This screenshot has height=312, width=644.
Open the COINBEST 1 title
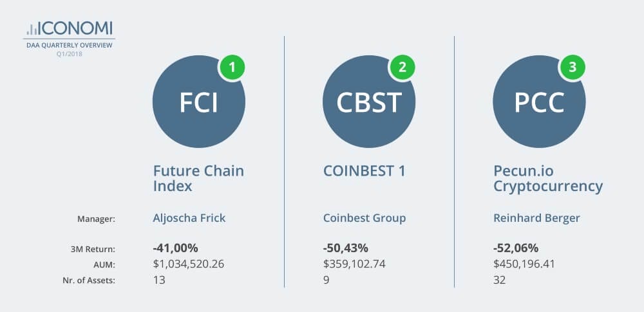tap(365, 172)
